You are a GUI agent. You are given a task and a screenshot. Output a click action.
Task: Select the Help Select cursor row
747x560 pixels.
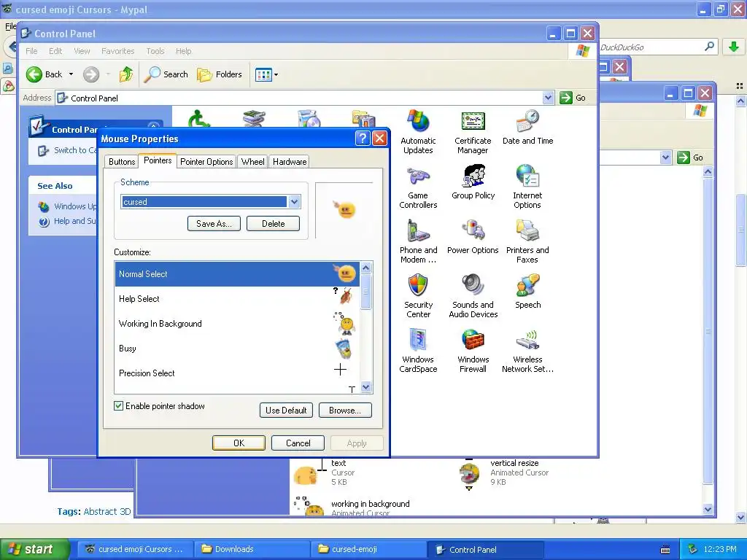[237, 298]
